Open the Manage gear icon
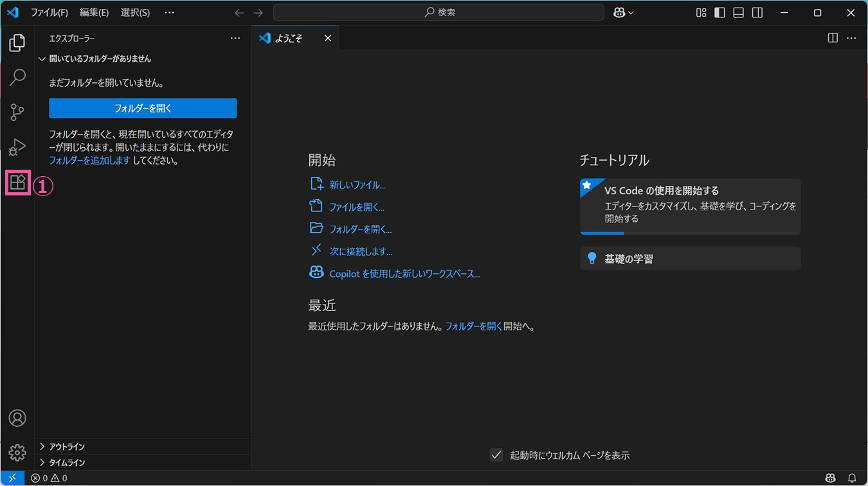This screenshot has height=486, width=868. tap(17, 453)
